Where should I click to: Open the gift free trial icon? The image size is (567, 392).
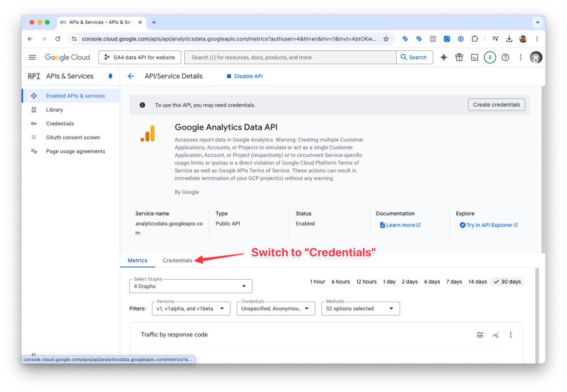click(x=459, y=57)
